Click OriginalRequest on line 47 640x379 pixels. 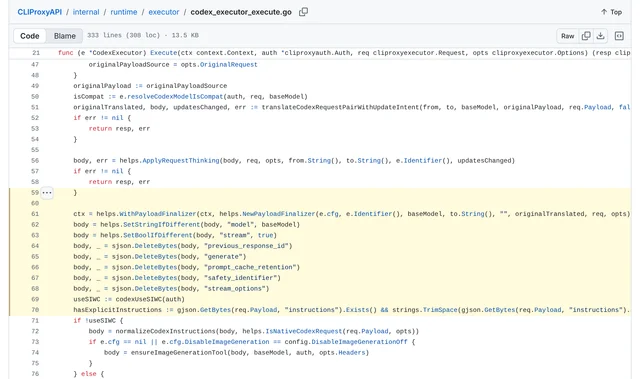pos(229,64)
